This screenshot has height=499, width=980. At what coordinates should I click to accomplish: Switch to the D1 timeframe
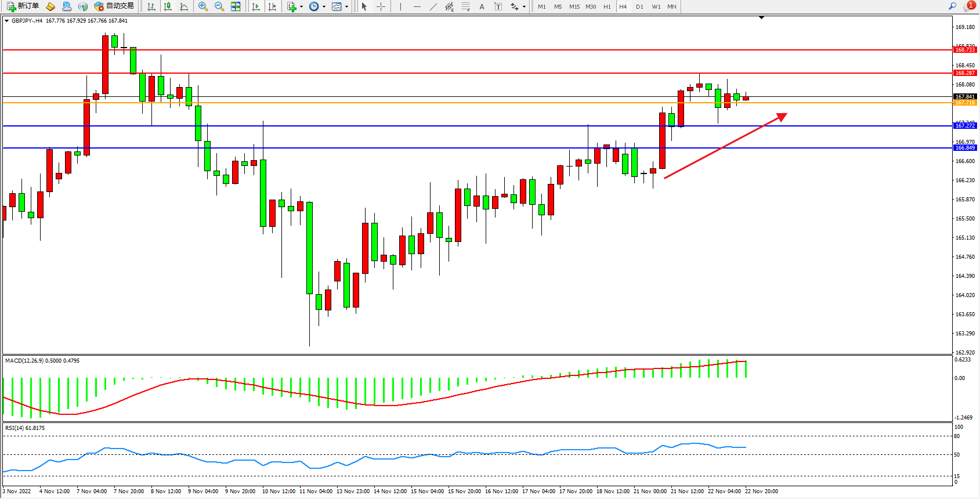pyautogui.click(x=639, y=6)
